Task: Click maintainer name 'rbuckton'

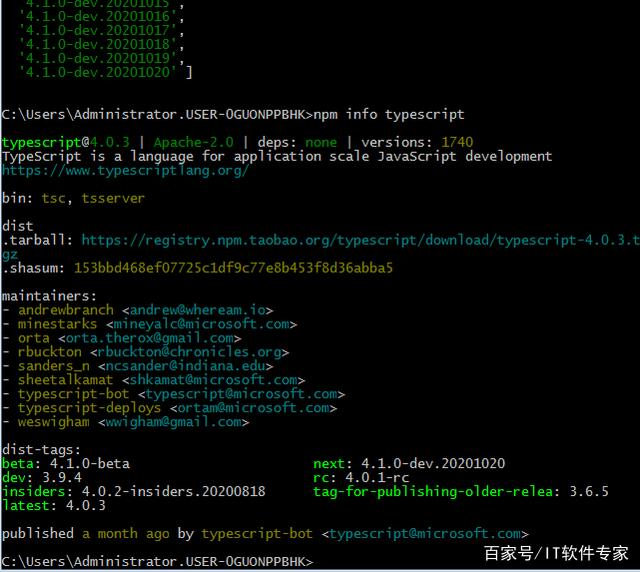Action: 50,352
